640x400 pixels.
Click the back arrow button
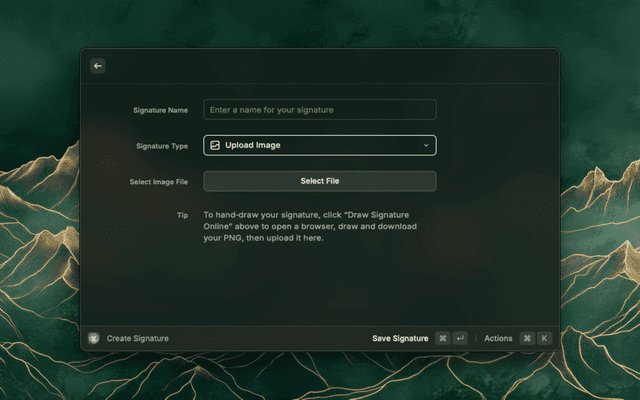98,66
